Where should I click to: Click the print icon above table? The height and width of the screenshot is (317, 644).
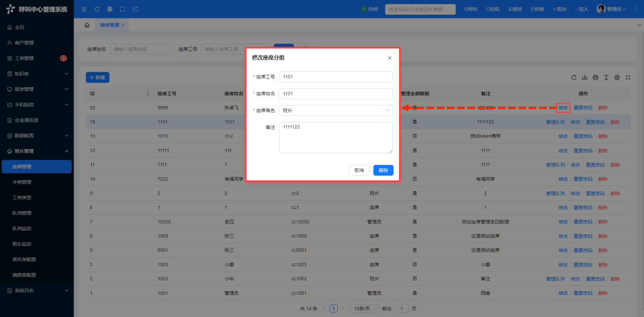tap(596, 77)
